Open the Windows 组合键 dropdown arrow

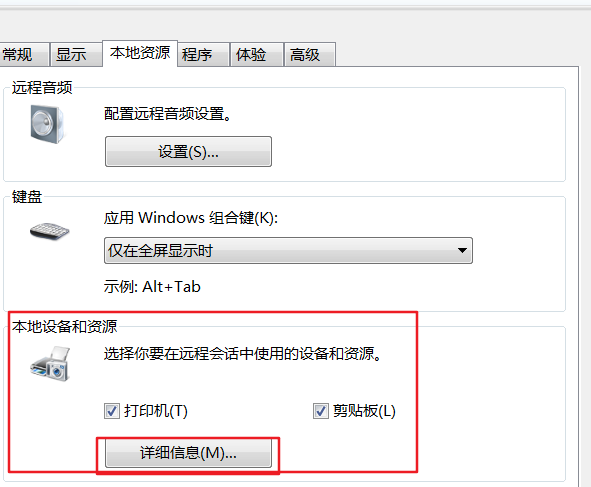tap(462, 250)
